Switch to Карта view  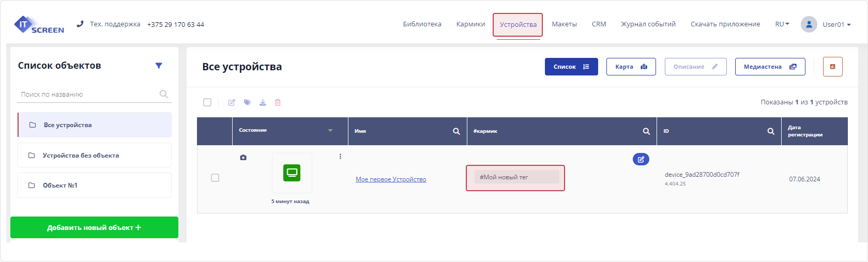(x=631, y=67)
